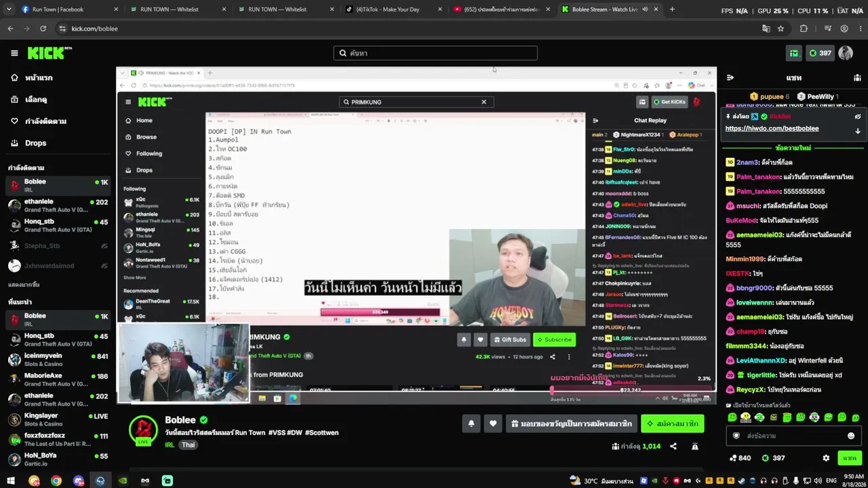Open a new browser tab
The image size is (868, 488).
(672, 9)
